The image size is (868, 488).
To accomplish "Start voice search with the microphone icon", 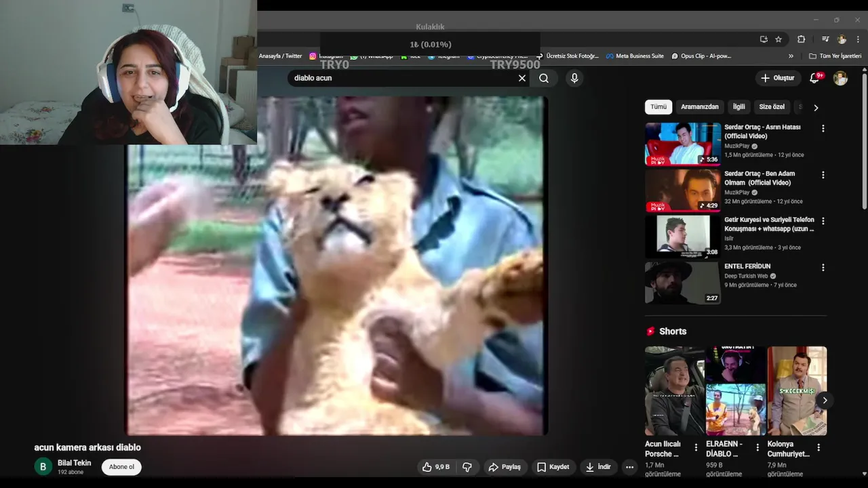I will coord(574,78).
